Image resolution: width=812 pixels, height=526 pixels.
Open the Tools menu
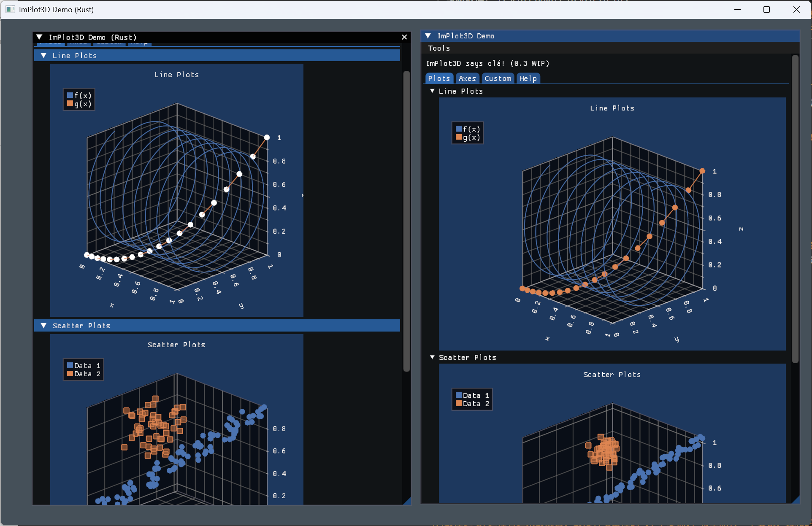pyautogui.click(x=439, y=48)
